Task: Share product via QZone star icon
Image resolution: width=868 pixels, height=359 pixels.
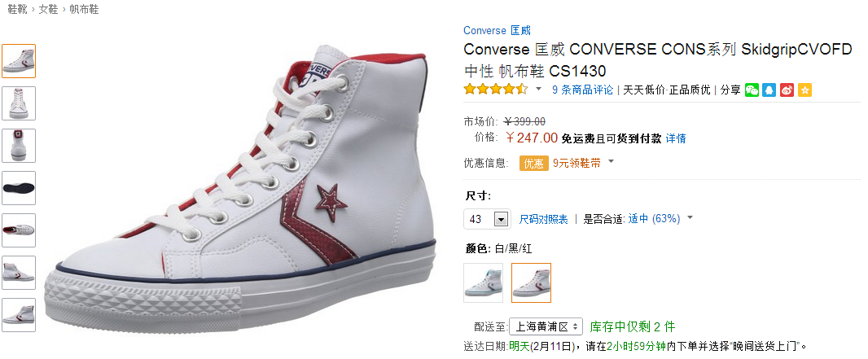Action: point(804,90)
